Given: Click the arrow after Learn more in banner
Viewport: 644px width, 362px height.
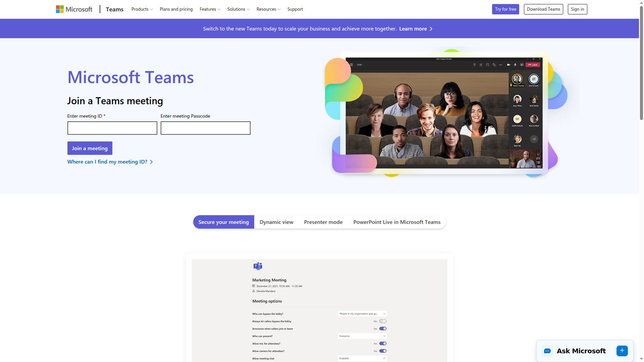Looking at the screenshot, I should click(x=431, y=29).
